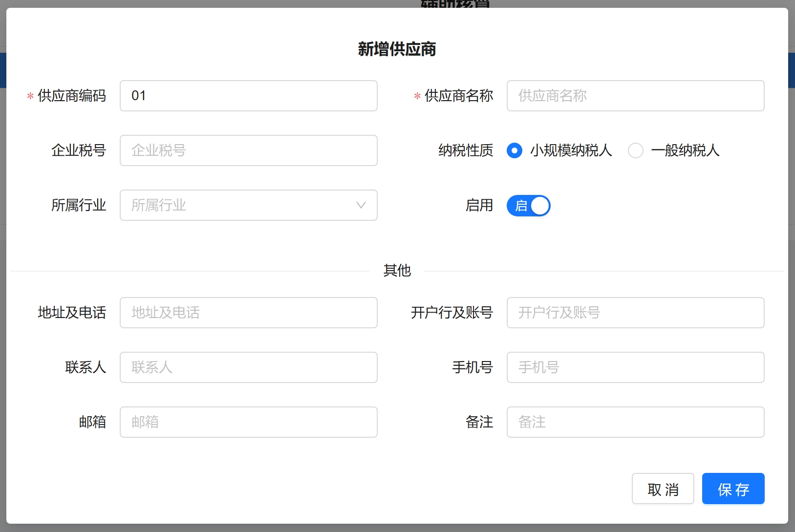Click the chevron arrow in 所属行业 selector
Screen dimensions: 795x532
coord(361,205)
